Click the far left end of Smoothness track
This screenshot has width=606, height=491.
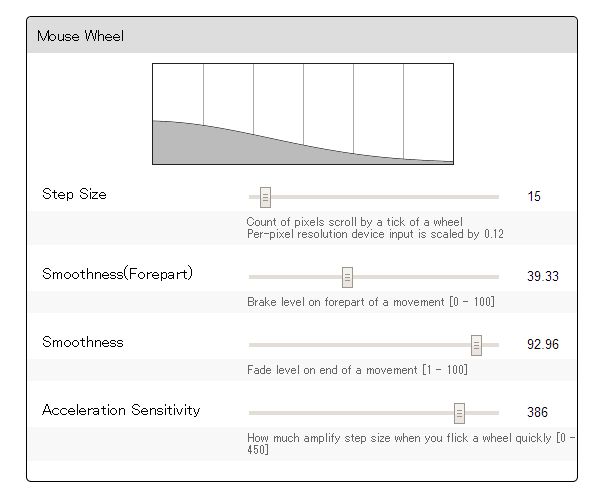(252, 345)
